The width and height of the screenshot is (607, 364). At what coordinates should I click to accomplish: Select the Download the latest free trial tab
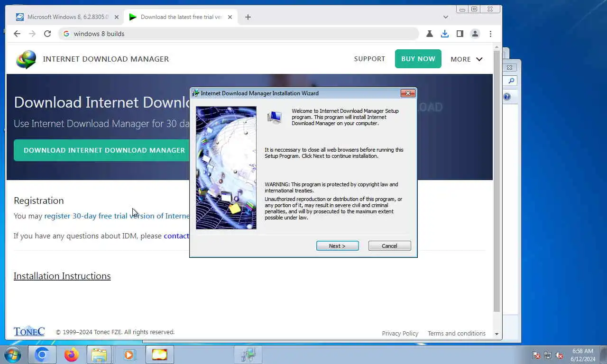click(181, 17)
